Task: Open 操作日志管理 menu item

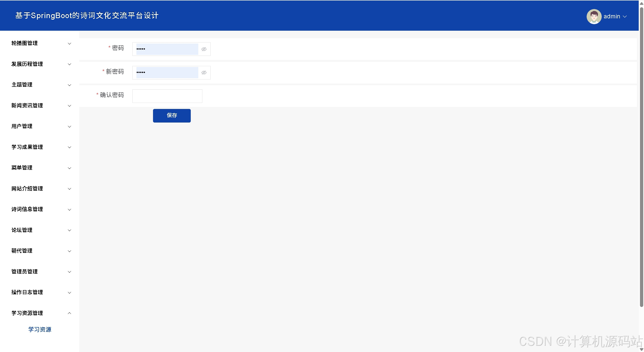Action: click(x=27, y=292)
